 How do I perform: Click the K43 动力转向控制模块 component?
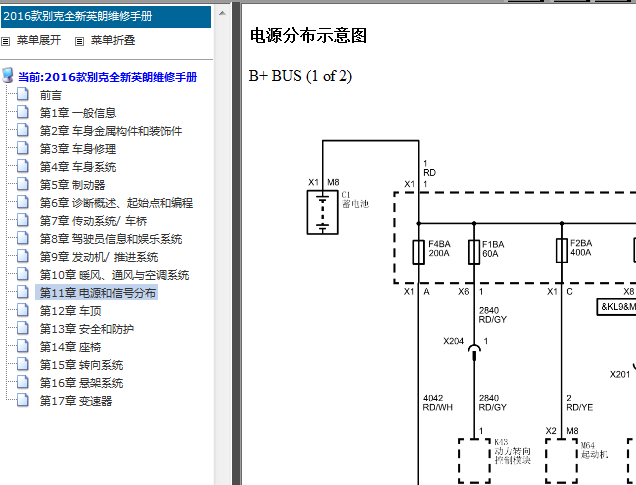coord(474,461)
